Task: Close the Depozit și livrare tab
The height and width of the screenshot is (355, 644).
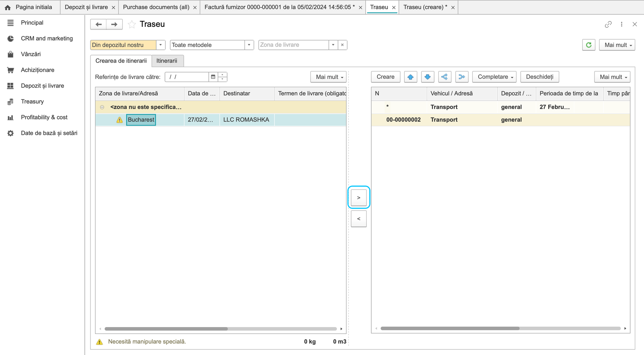Action: [113, 7]
